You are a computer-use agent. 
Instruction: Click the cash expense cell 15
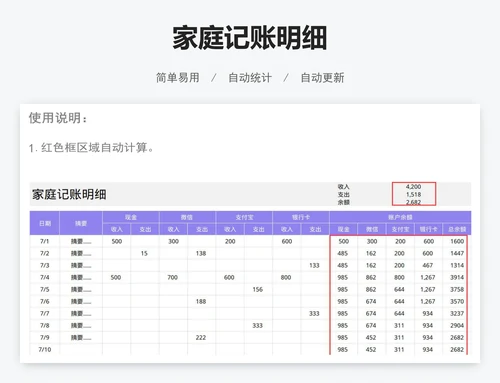pos(144,253)
